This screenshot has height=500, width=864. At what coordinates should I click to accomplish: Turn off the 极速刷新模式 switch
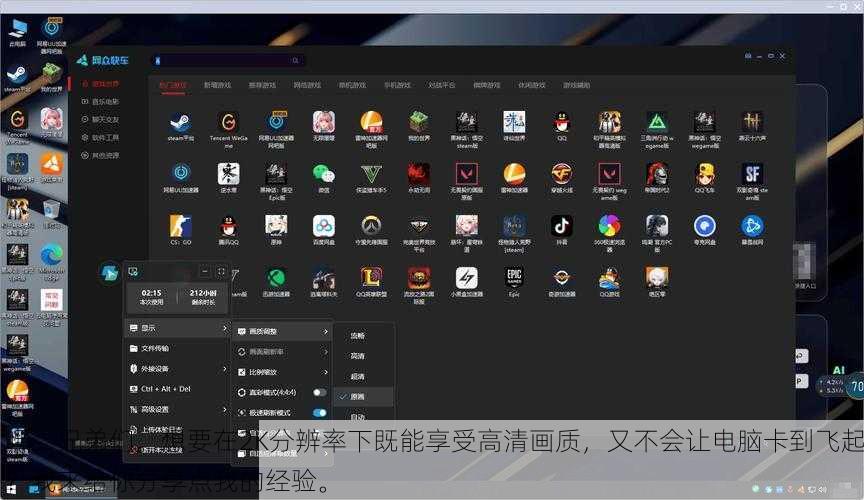click(x=320, y=412)
